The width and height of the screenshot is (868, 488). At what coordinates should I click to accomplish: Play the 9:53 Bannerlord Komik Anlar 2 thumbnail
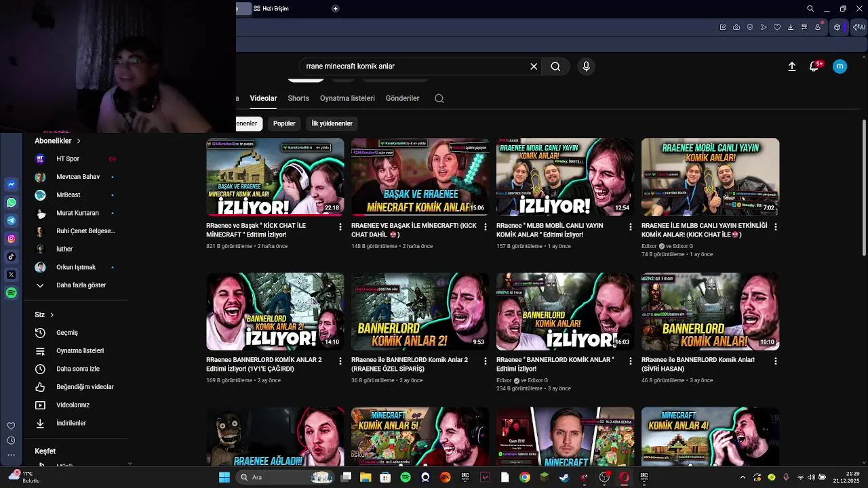[420, 312]
